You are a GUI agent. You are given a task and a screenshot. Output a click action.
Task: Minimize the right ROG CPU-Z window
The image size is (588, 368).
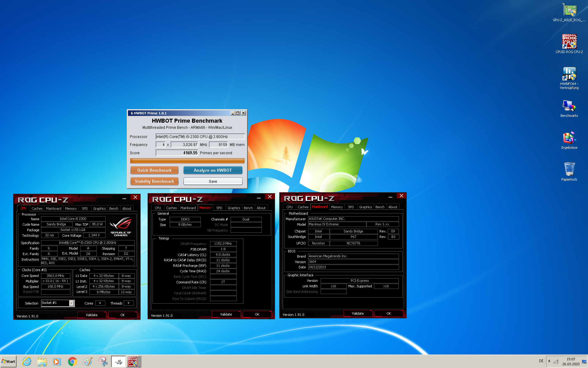[x=390, y=197]
